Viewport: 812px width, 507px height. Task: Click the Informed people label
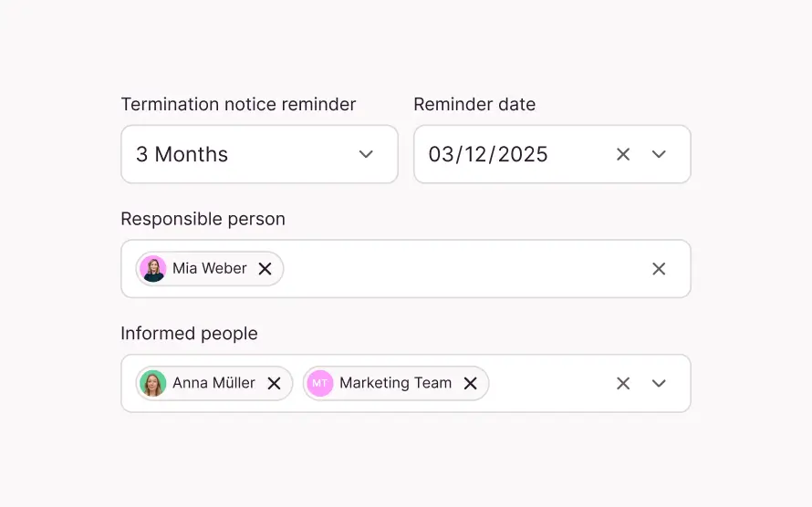tap(189, 334)
